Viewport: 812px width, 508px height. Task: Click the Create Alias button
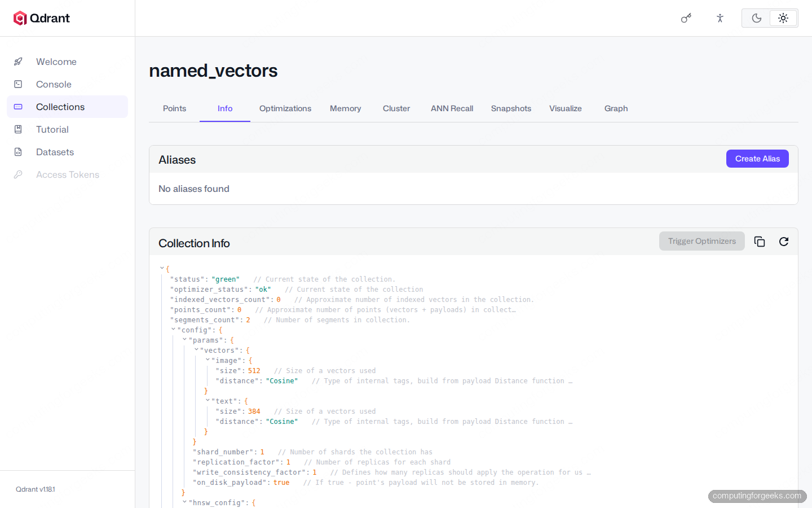pyautogui.click(x=757, y=159)
